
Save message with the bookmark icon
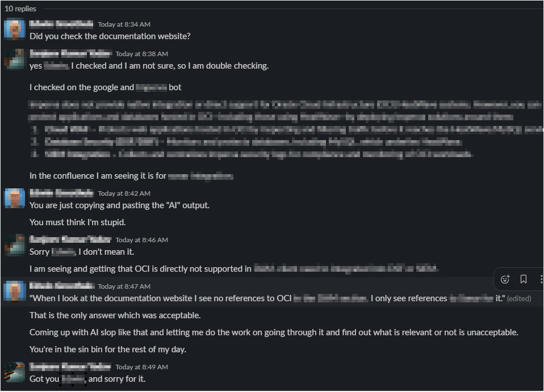(524, 279)
